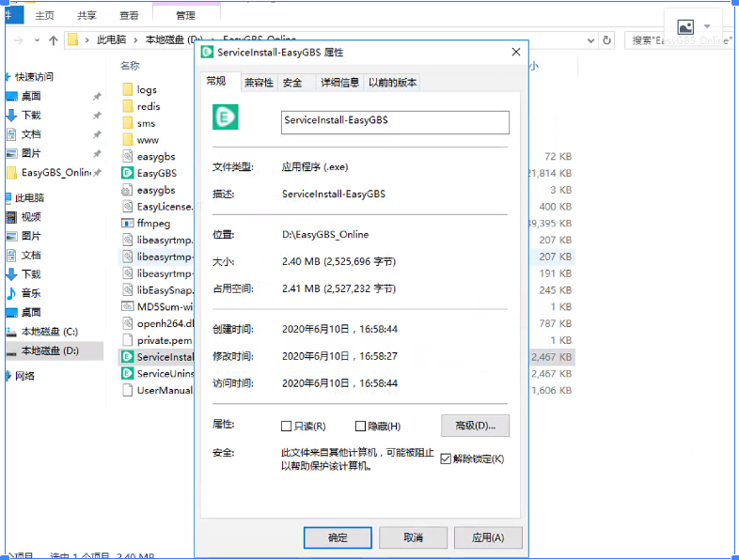Screen dimensions: 739x560
Task: Click 本地磁盘 (D:) in address breadcrumb
Action: pyautogui.click(x=174, y=39)
